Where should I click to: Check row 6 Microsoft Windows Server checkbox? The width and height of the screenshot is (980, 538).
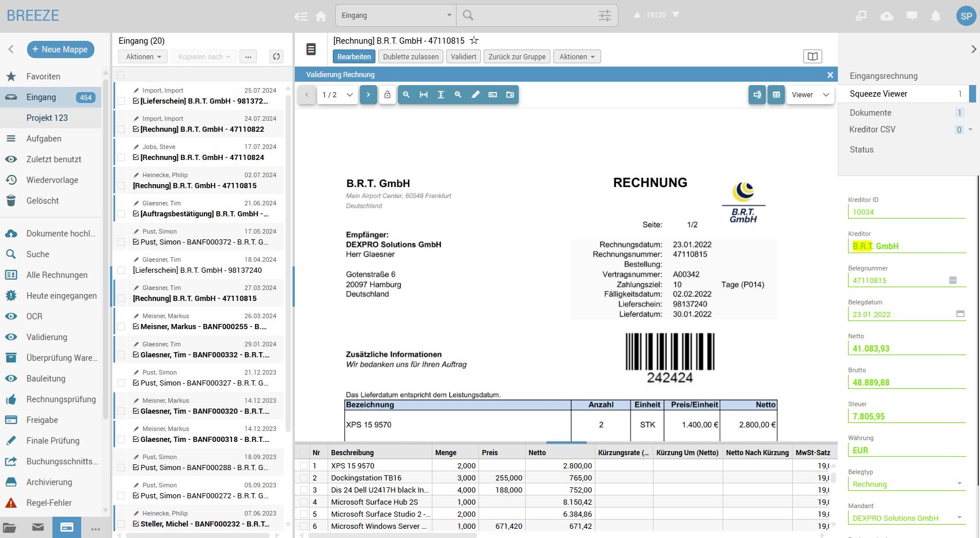(303, 526)
